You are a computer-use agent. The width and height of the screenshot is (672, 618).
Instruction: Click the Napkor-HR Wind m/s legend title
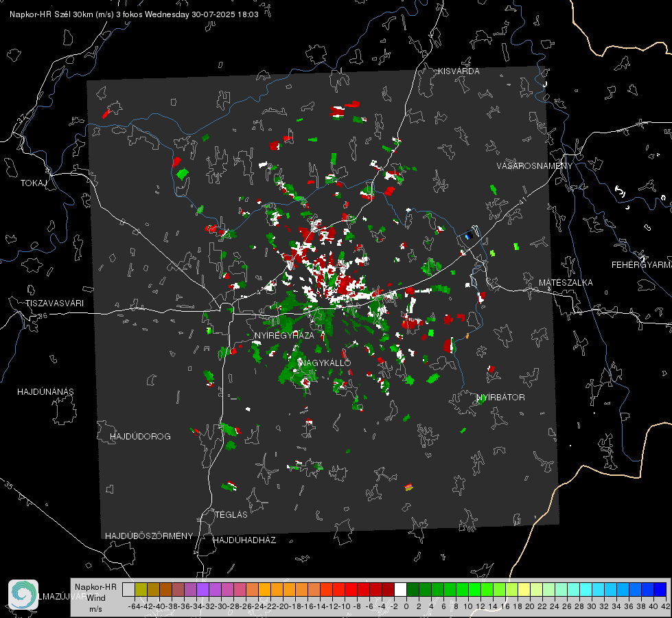tap(95, 598)
